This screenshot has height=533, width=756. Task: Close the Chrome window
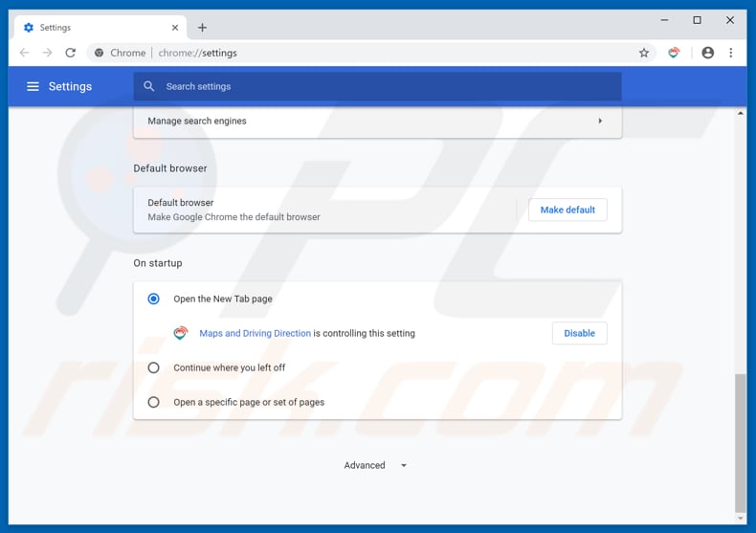[730, 20]
